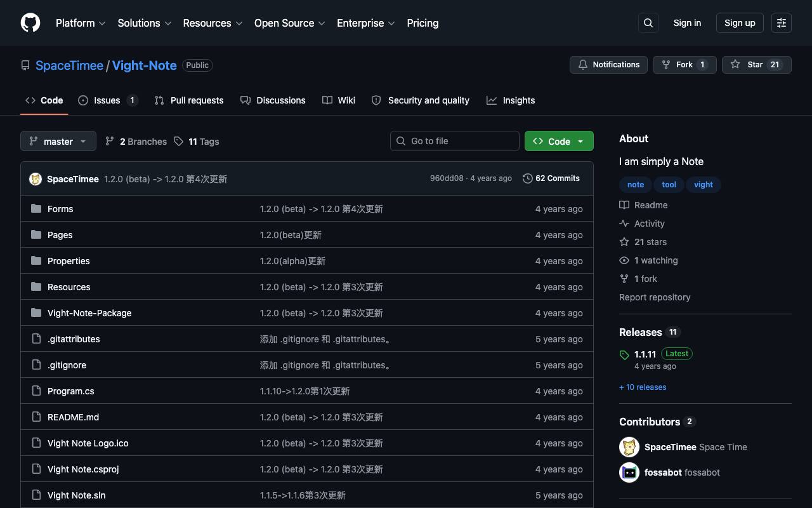Open the README.md file name
This screenshot has width=812, height=508.
[x=73, y=417]
